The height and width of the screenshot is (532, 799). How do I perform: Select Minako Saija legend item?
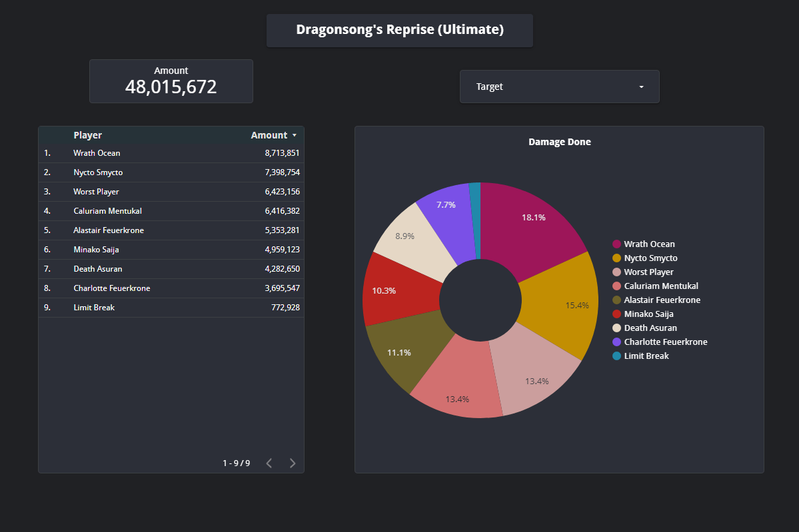pos(648,314)
